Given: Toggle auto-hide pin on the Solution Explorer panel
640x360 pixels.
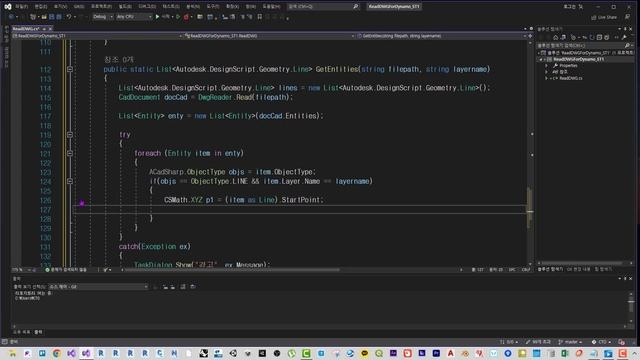Looking at the screenshot, I should (625, 29).
